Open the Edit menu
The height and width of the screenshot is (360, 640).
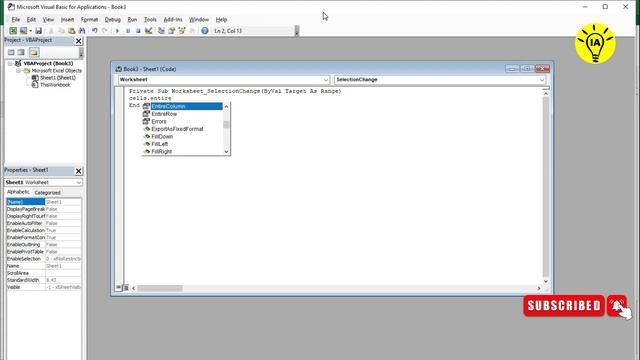[x=31, y=20]
